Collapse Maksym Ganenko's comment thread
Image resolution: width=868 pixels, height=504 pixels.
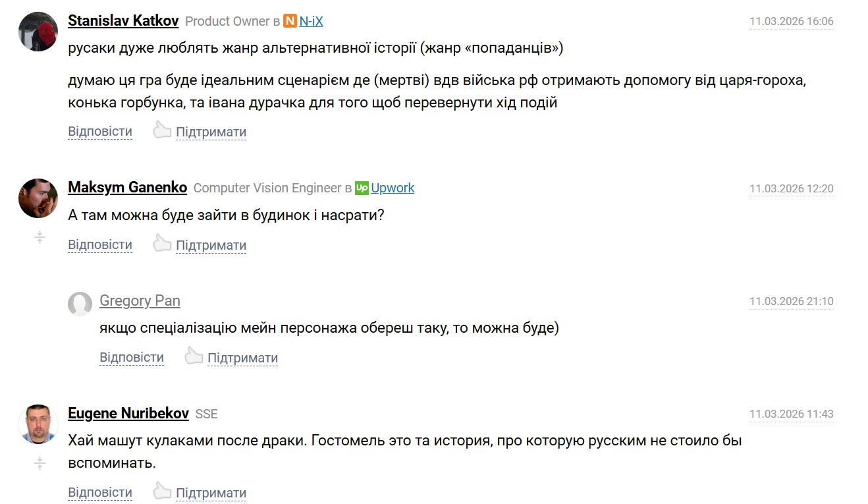(40, 237)
